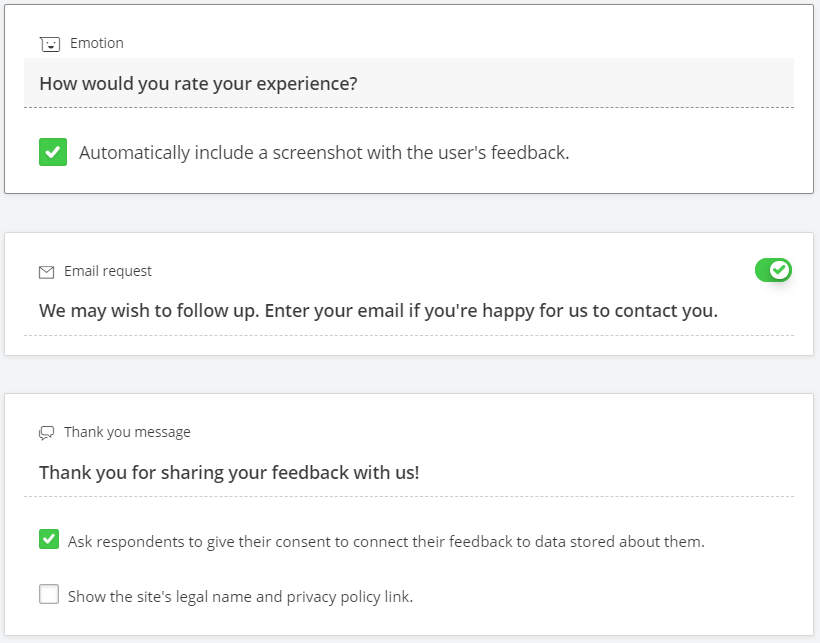820x643 pixels.
Task: Click the Email request section label
Action: point(108,271)
